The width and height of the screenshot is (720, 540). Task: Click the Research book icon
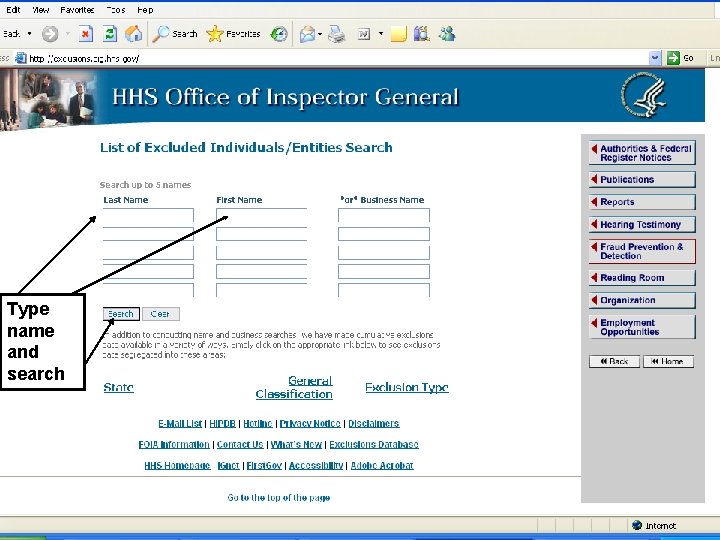[422, 34]
